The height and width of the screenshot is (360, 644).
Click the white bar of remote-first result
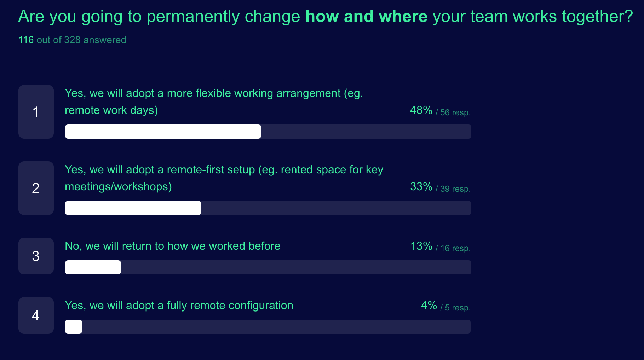(133, 208)
